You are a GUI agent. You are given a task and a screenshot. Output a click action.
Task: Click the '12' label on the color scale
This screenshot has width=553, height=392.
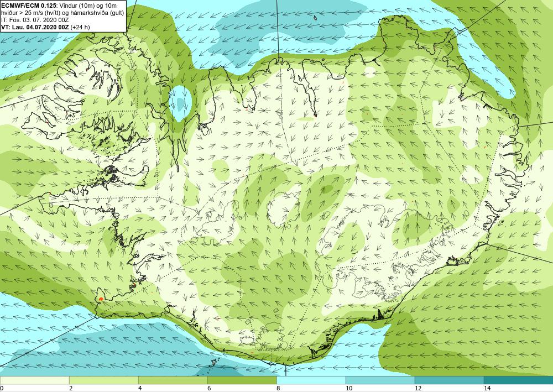tap(418, 388)
